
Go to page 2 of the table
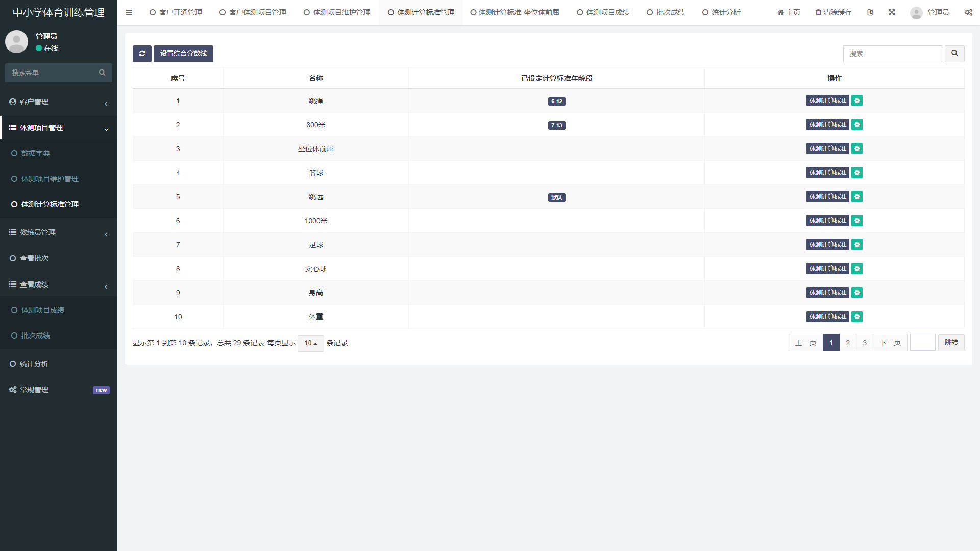[848, 343]
